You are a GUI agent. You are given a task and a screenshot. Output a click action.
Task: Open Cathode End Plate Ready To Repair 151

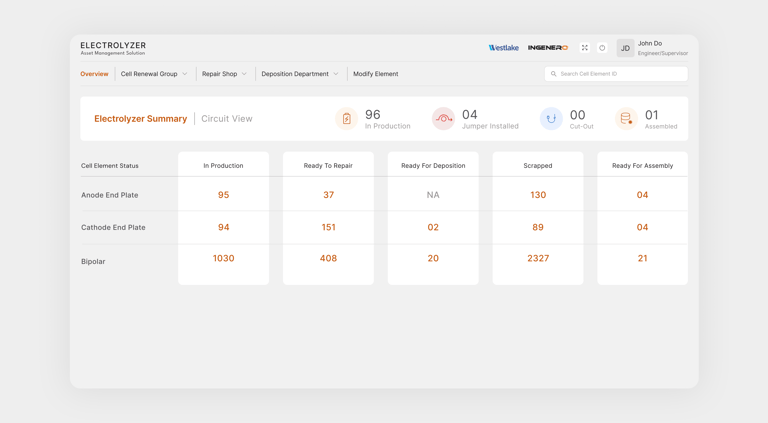328,227
